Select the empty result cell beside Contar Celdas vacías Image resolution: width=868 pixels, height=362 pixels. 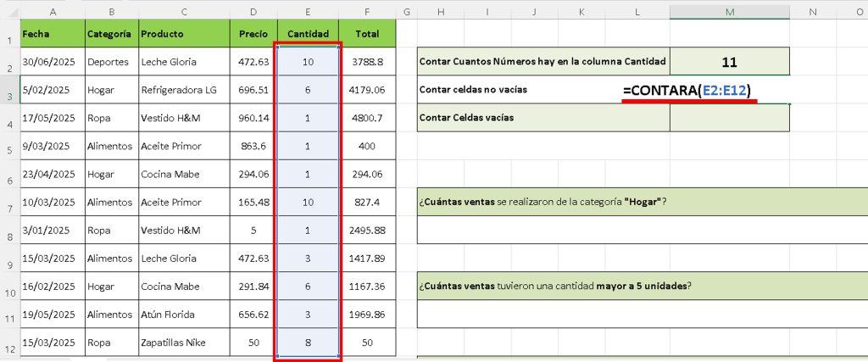pos(729,118)
